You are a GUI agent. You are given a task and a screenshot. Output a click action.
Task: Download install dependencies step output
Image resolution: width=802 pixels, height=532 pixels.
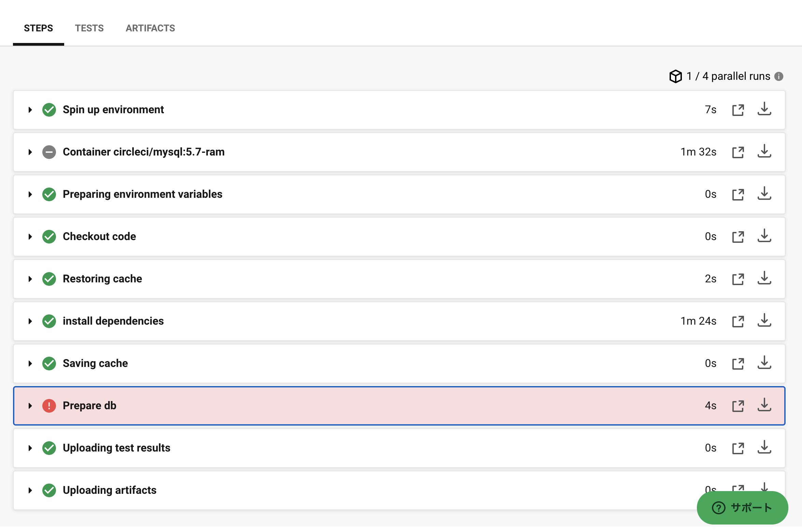pos(764,321)
